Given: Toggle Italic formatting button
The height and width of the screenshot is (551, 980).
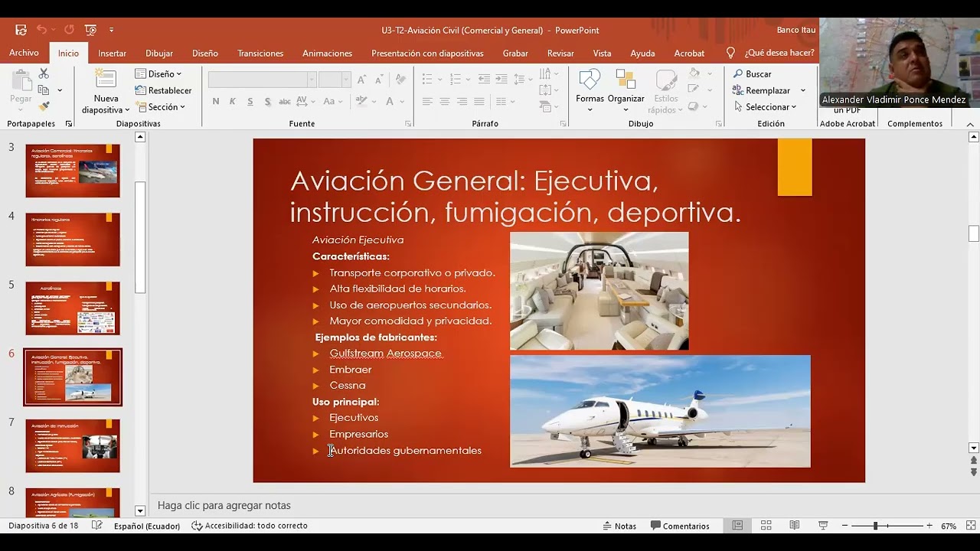Looking at the screenshot, I should coord(233,101).
